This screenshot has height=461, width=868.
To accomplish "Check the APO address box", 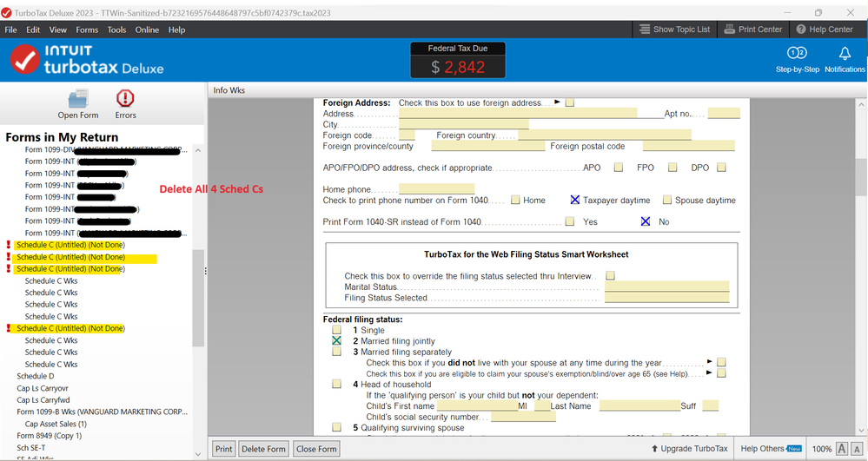I will pos(619,168).
